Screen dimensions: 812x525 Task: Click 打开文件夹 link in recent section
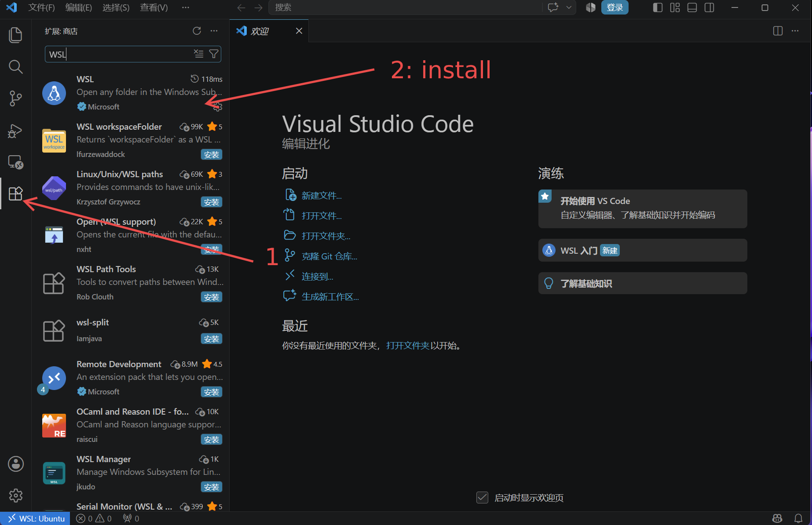408,346
